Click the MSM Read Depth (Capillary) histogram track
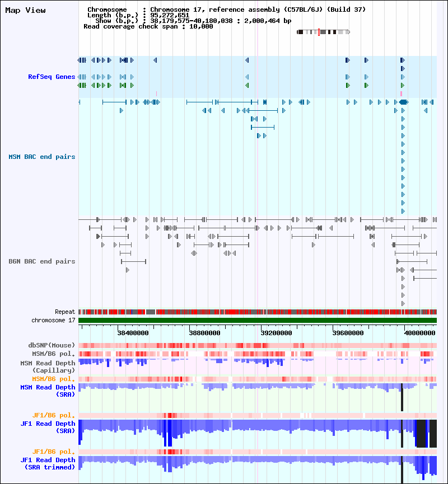Screen dimensions: 448x484 (x=258, y=366)
